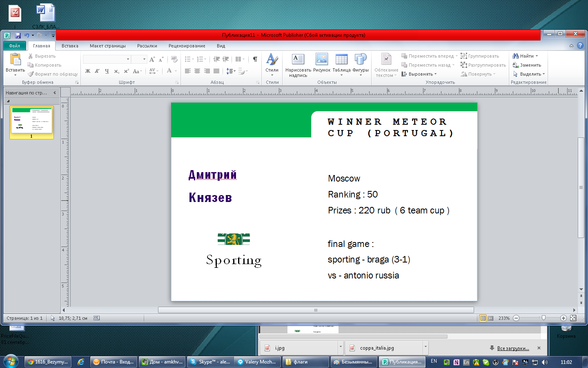Switch to the Макет страницы tab
This screenshot has width=588, height=368.
coord(108,46)
